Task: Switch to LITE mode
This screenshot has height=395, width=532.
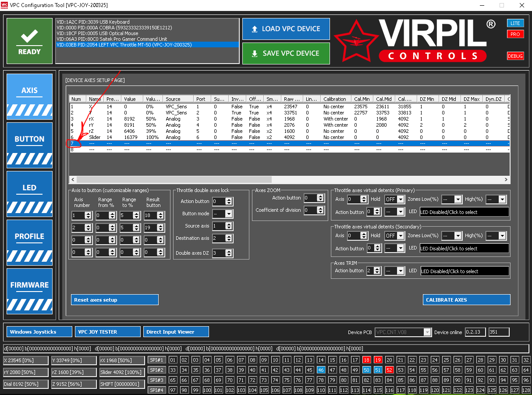Action: [515, 23]
